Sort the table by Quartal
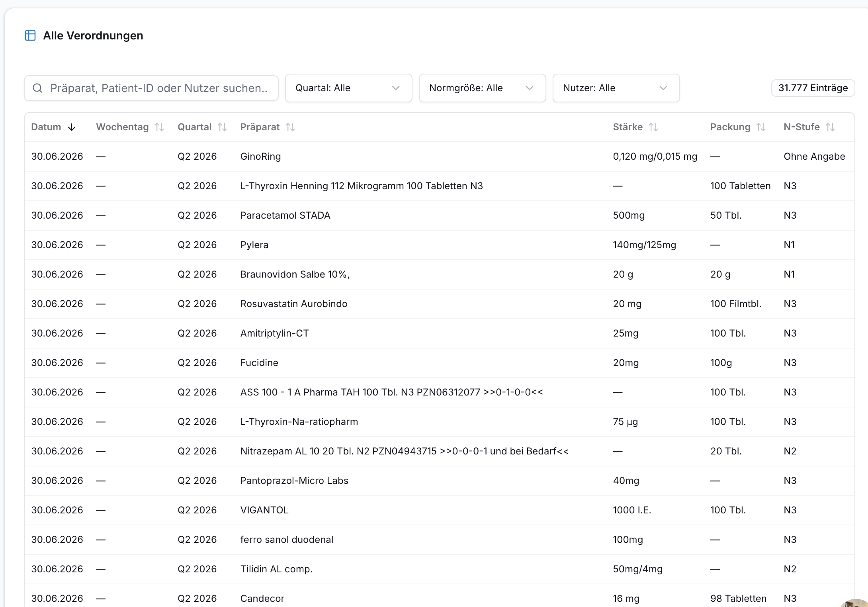This screenshot has height=607, width=868. tap(222, 127)
